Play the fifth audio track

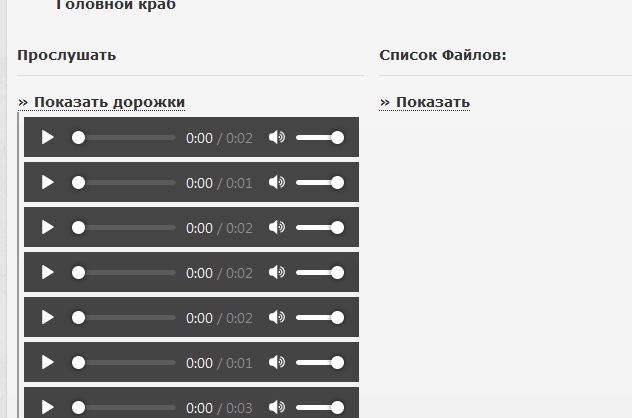pos(47,318)
